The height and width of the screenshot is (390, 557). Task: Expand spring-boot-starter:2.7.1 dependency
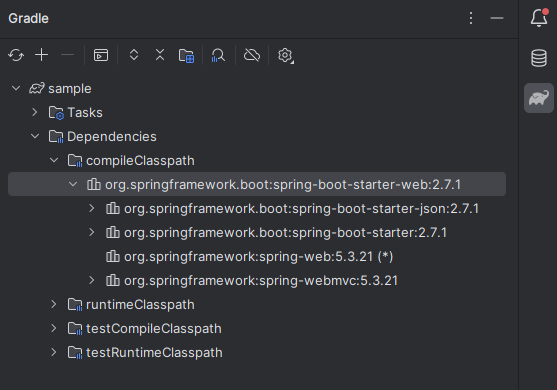(92, 232)
